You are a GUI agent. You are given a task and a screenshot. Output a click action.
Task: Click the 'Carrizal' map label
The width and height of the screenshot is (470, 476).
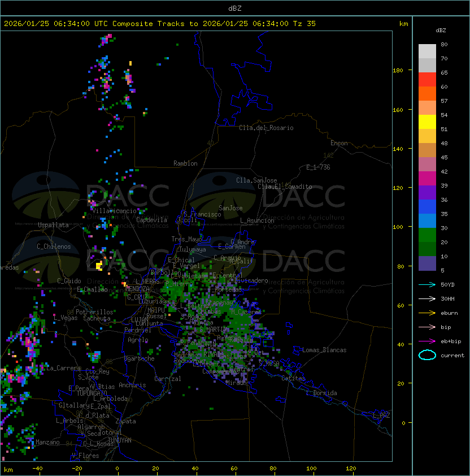coord(167,379)
